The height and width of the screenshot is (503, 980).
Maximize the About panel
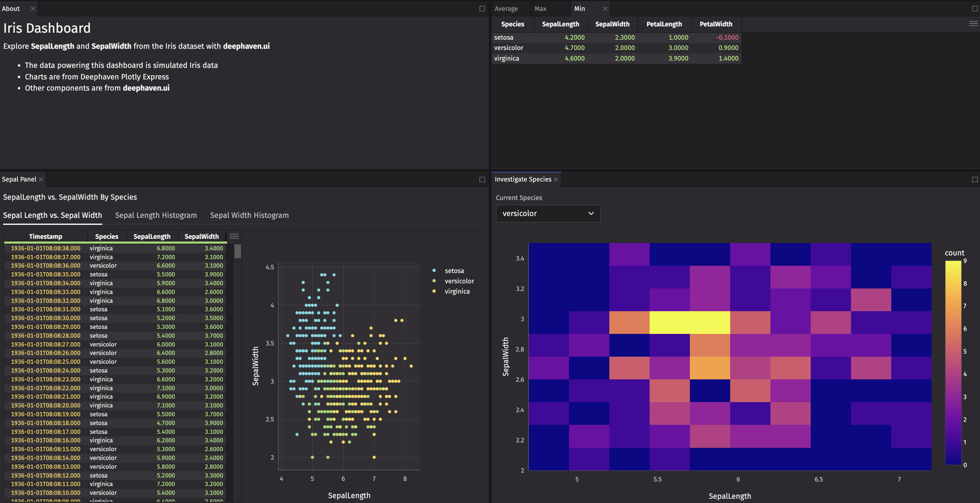pyautogui.click(x=482, y=8)
